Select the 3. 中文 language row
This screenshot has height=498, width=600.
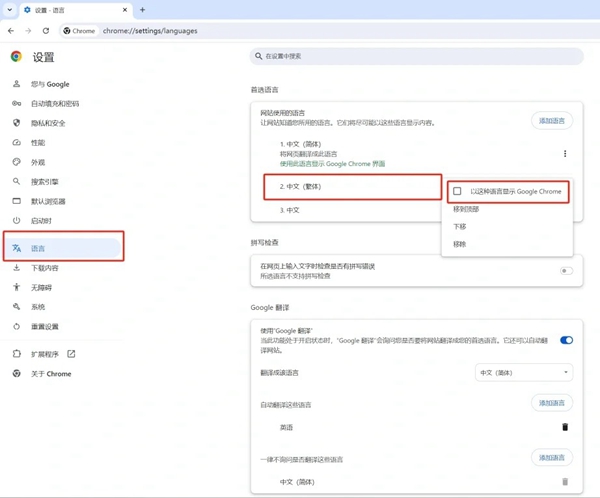290,210
